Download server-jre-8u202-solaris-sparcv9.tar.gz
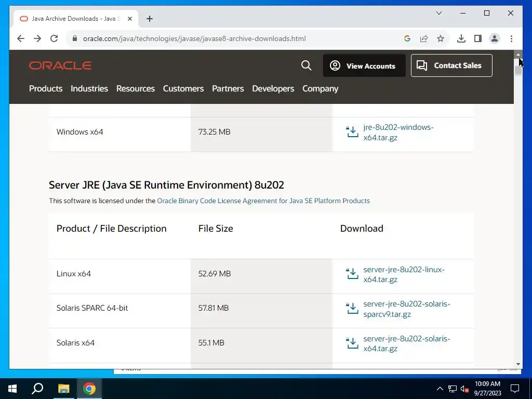Image resolution: width=532 pixels, height=399 pixels. 406,309
